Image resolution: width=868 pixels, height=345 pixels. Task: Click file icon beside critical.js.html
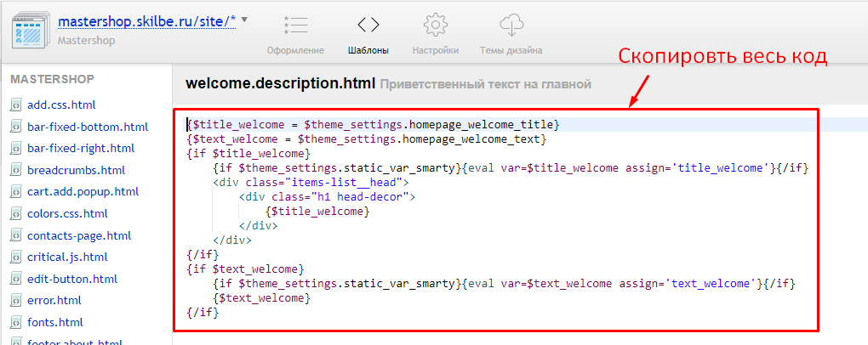[x=15, y=257]
